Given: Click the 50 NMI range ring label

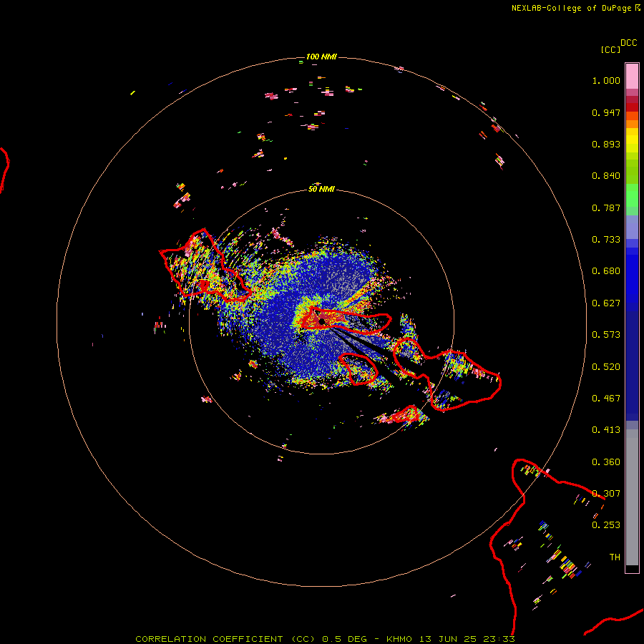Looking at the screenshot, I should [321, 189].
